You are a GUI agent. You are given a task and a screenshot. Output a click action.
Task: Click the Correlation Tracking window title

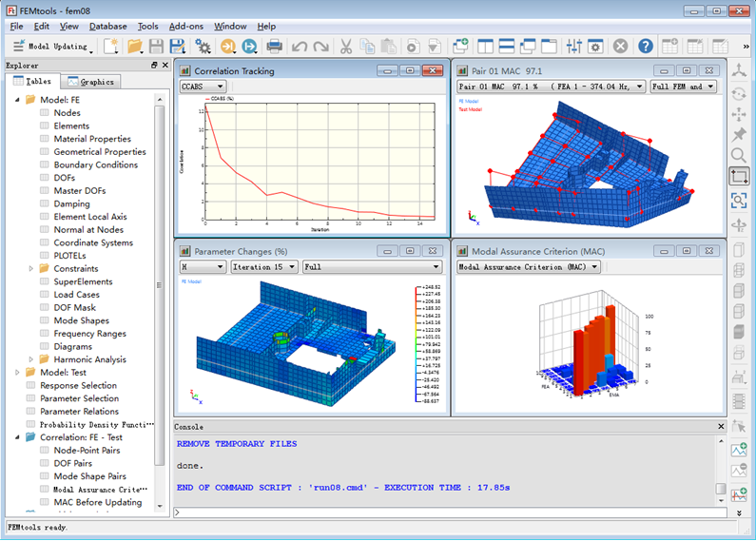(234, 71)
